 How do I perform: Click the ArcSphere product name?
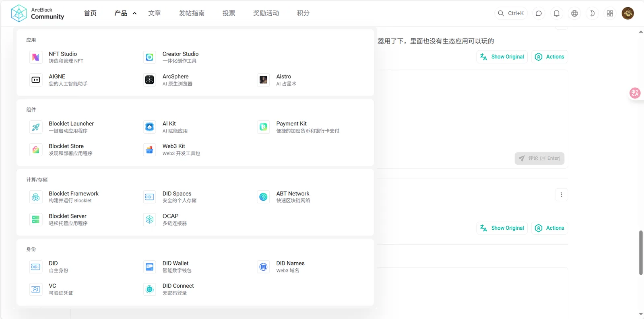pos(175,76)
